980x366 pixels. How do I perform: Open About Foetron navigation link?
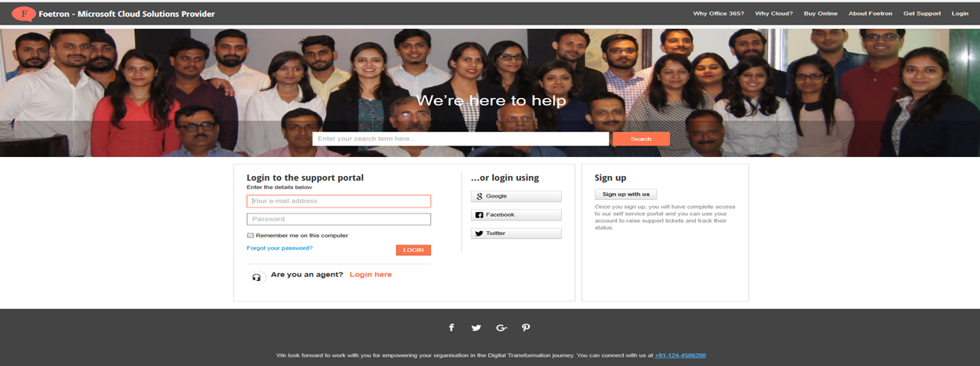point(871,14)
